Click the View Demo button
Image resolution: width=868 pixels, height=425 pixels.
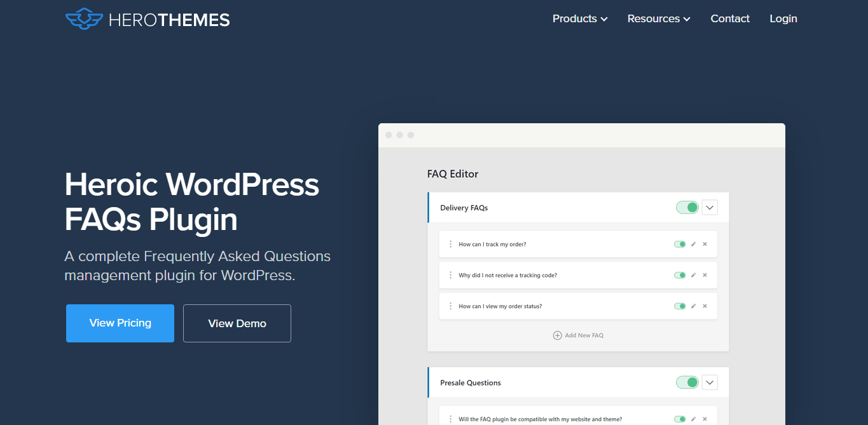237,323
